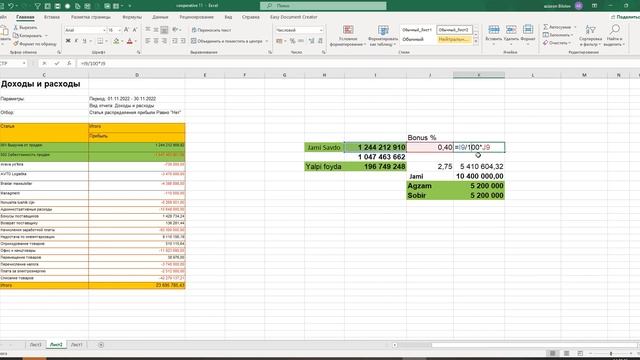Viewport: 640px width, 360px height.
Task: Open the Формулы ribbon tab
Action: pyautogui.click(x=132, y=17)
